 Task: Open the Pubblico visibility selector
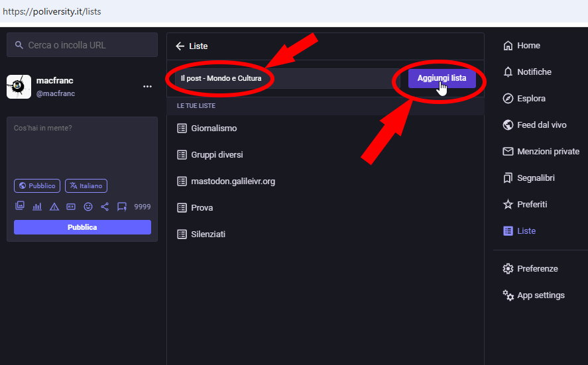37,186
